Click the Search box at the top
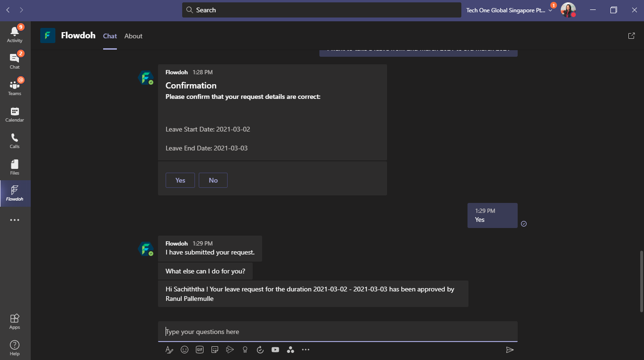Screen dimensions: 644x360 tap(322, 10)
